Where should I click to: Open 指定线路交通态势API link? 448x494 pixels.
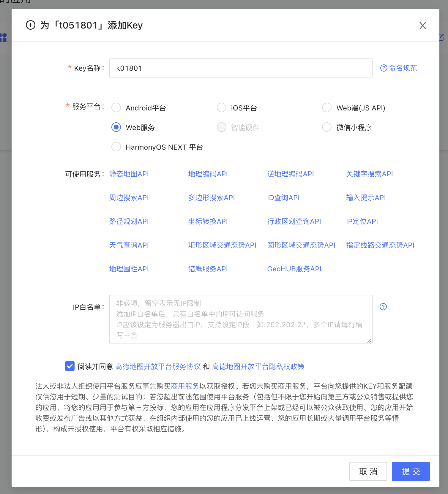[x=380, y=245]
